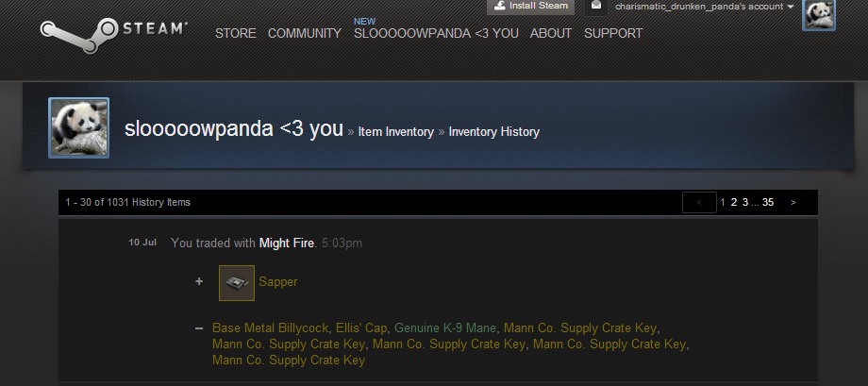Open the STORE menu
The width and height of the screenshot is (868, 386).
(x=236, y=34)
